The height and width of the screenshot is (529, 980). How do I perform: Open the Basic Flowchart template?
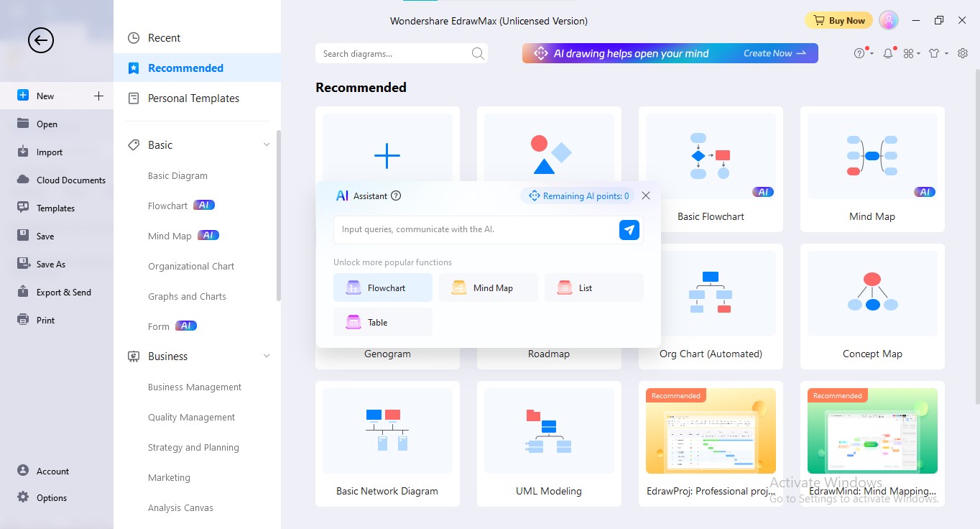pyautogui.click(x=711, y=170)
